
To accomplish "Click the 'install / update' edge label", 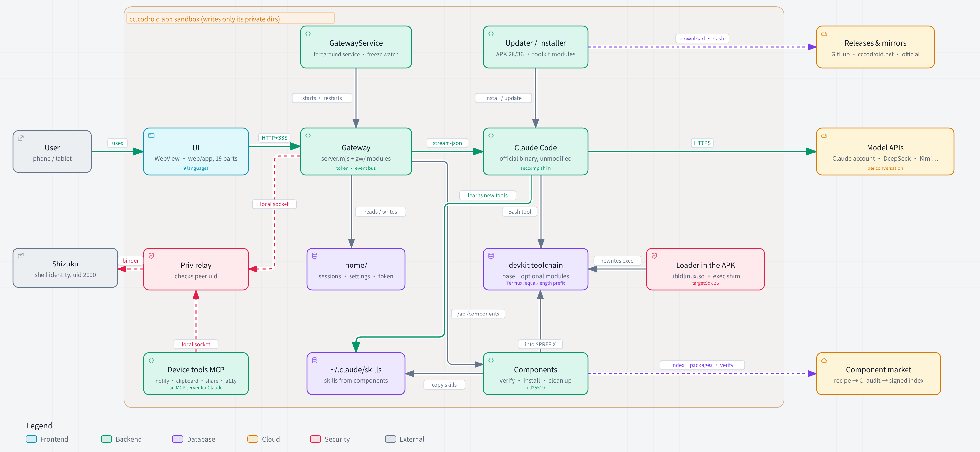I will 503,98.
